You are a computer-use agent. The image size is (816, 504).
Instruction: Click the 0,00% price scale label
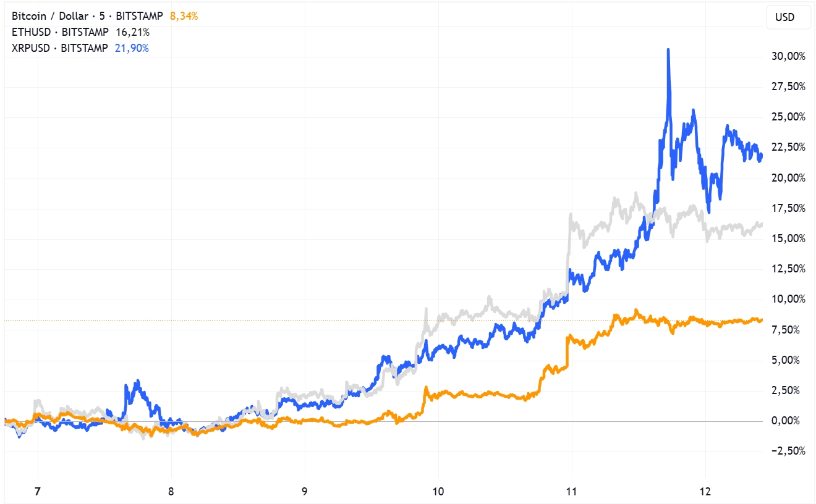791,421
